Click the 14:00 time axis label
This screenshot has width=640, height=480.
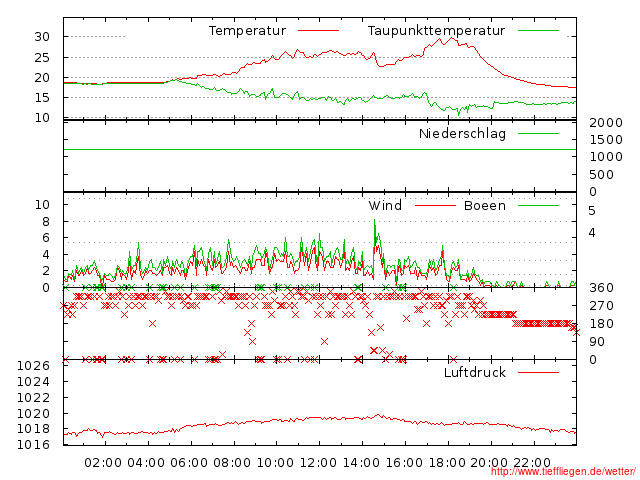click(361, 463)
